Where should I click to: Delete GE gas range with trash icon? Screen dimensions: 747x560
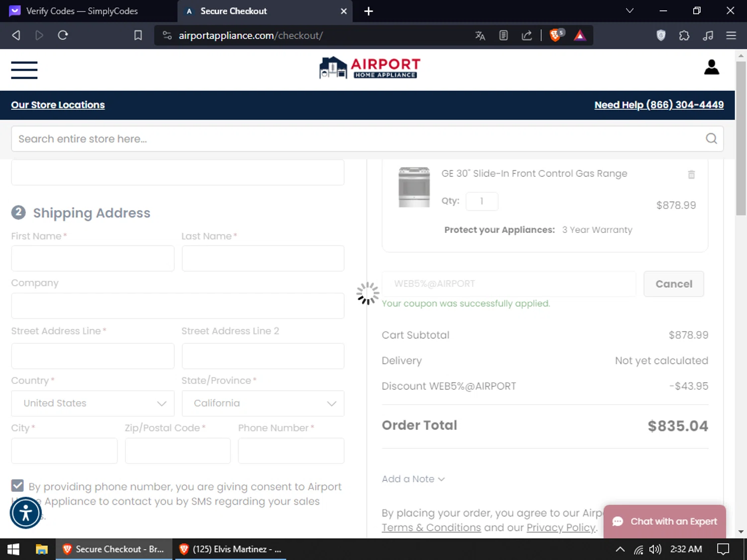(x=691, y=174)
